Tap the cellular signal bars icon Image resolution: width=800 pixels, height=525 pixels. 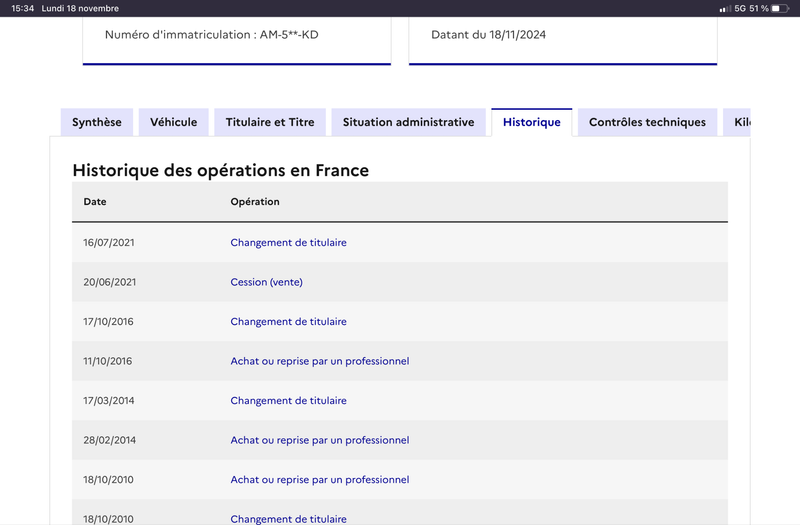coord(725,9)
